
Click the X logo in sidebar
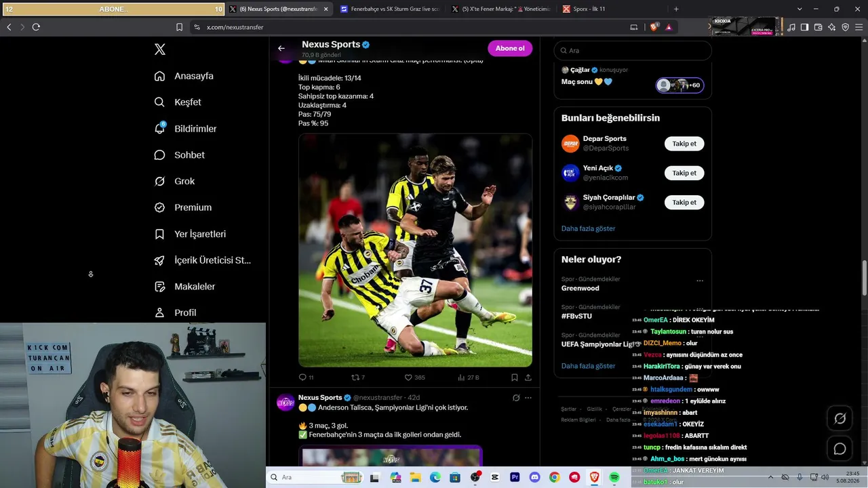coord(160,49)
